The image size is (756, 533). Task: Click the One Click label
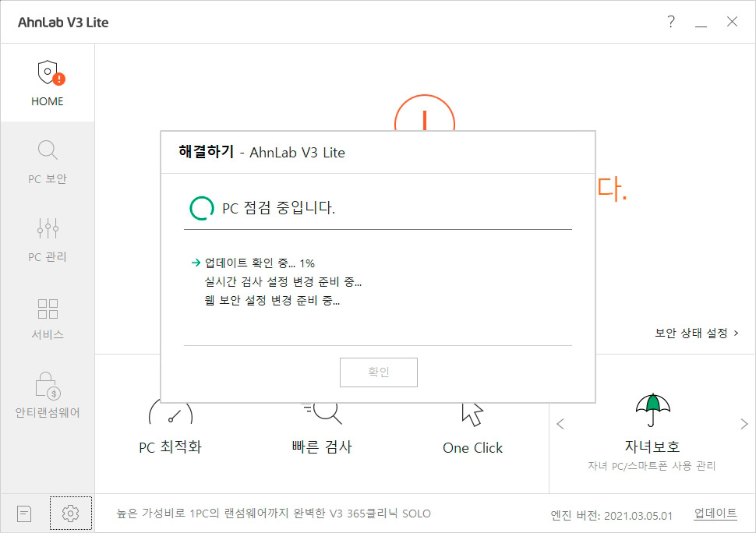pos(472,448)
